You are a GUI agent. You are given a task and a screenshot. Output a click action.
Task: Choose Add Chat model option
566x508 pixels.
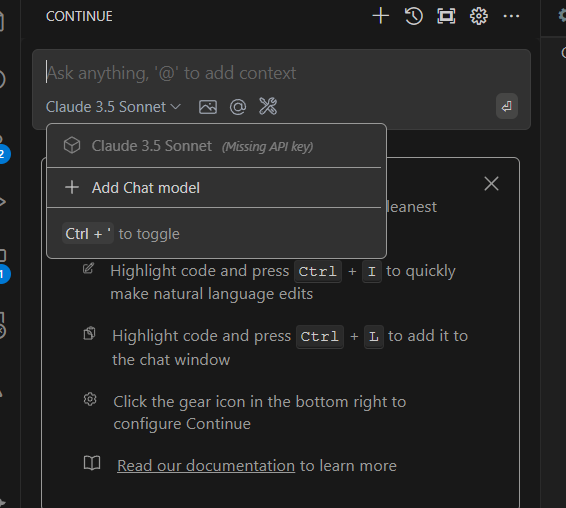(x=217, y=188)
